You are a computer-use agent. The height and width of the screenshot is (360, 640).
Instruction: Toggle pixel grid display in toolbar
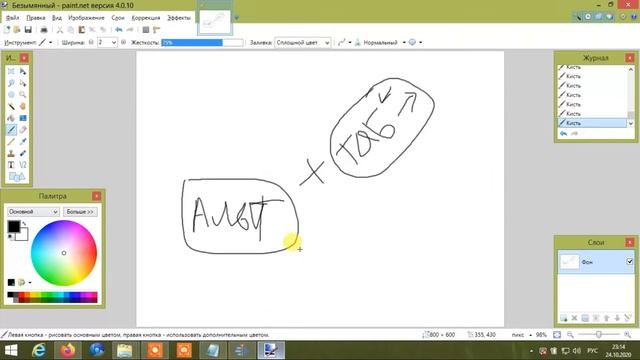146,30
